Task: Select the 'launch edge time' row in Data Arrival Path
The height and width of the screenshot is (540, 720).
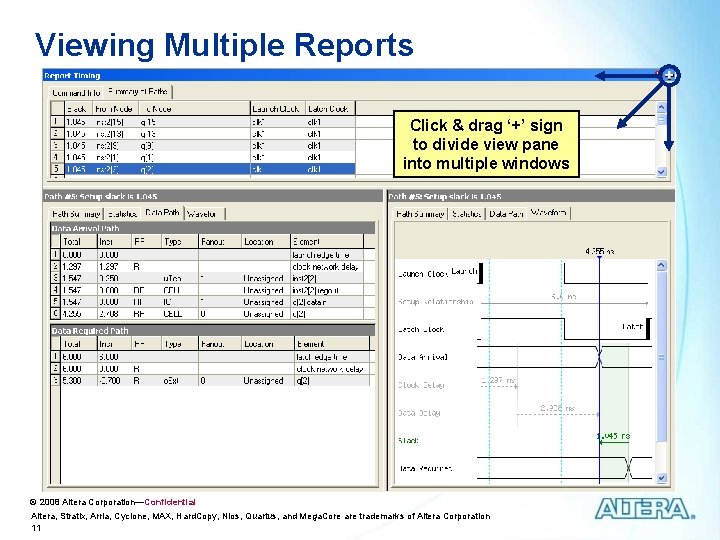Action: 212,255
